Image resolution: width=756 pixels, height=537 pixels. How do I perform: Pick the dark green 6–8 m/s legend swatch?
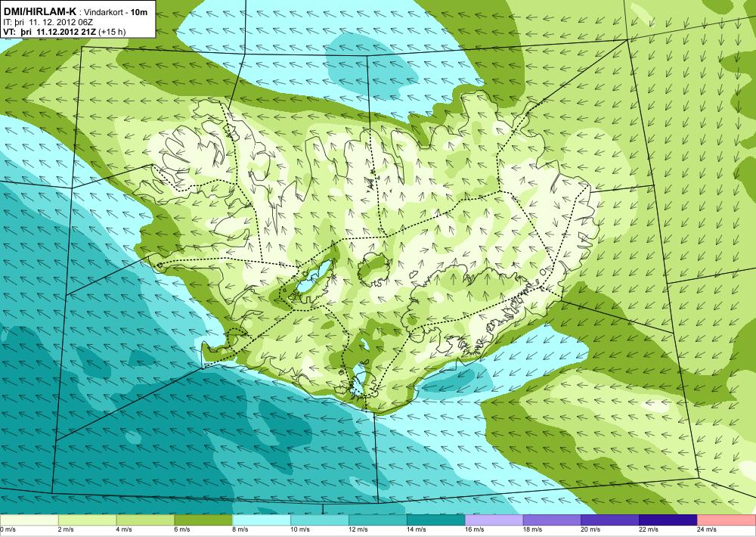tap(203, 520)
